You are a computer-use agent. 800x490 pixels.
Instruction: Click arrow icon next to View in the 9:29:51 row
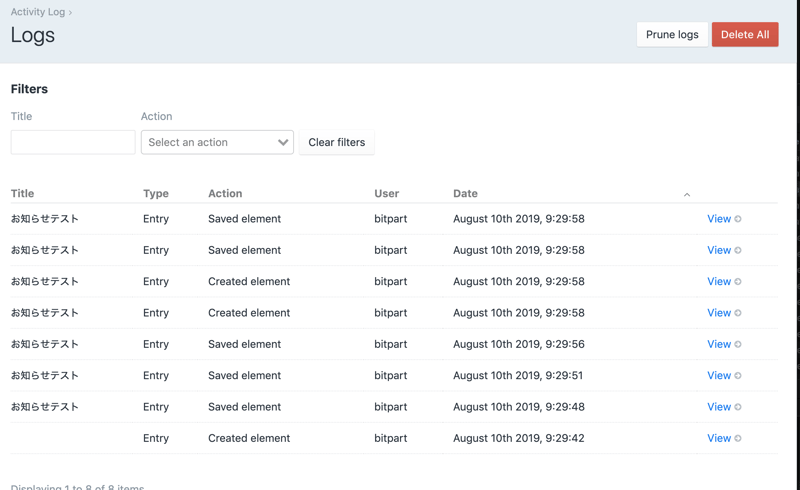pos(738,376)
